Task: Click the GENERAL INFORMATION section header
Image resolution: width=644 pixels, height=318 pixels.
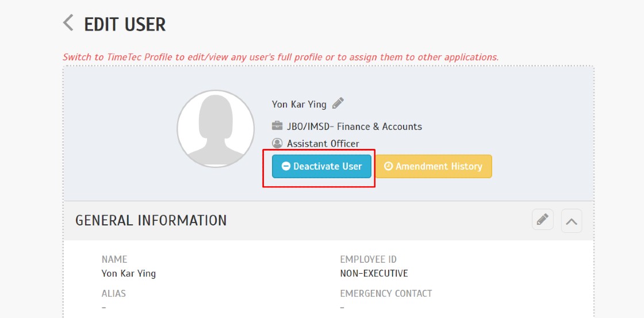Action: [151, 220]
